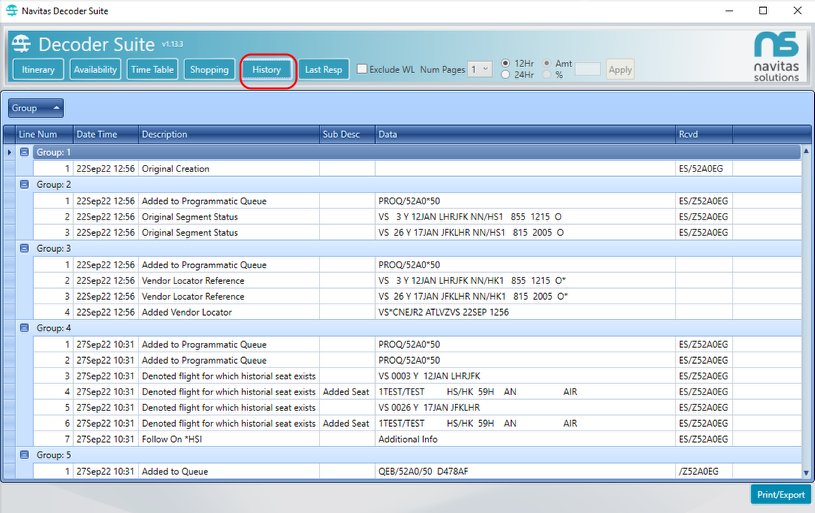The height and width of the screenshot is (513, 815).
Task: Click the Additional Info data cell
Action: pos(525,439)
